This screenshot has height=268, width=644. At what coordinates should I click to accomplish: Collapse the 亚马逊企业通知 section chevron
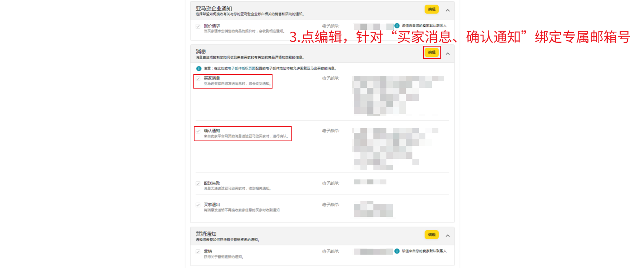point(448,10)
